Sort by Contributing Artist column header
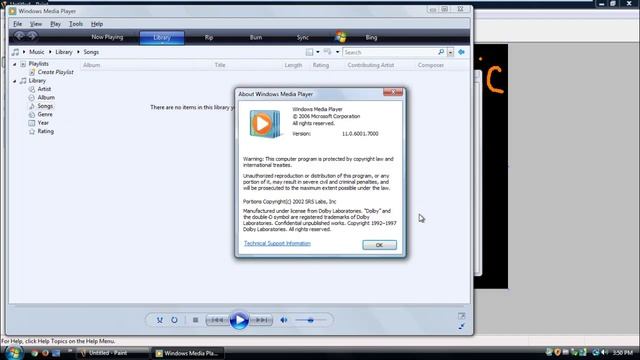 pyautogui.click(x=371, y=65)
